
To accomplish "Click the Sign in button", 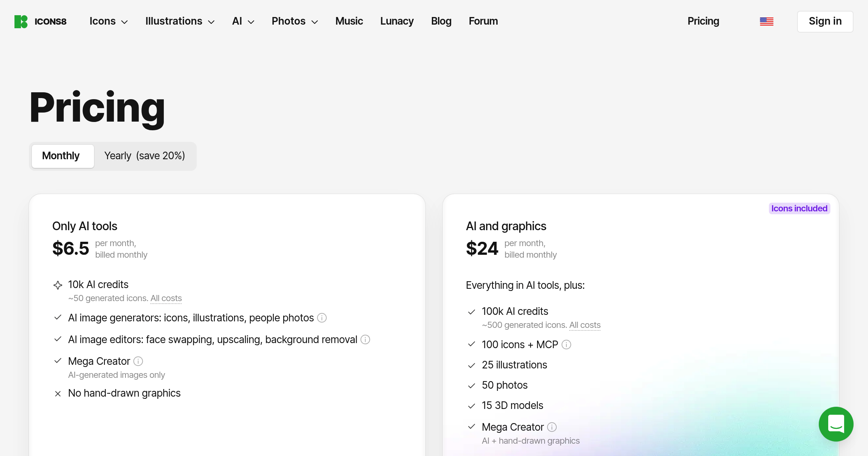I will coord(825,22).
